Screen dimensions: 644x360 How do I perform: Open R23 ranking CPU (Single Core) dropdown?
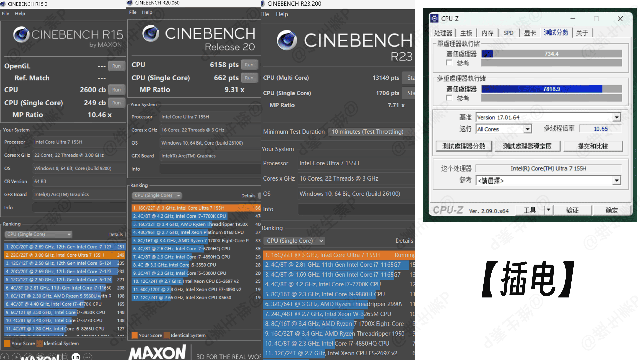(x=294, y=241)
